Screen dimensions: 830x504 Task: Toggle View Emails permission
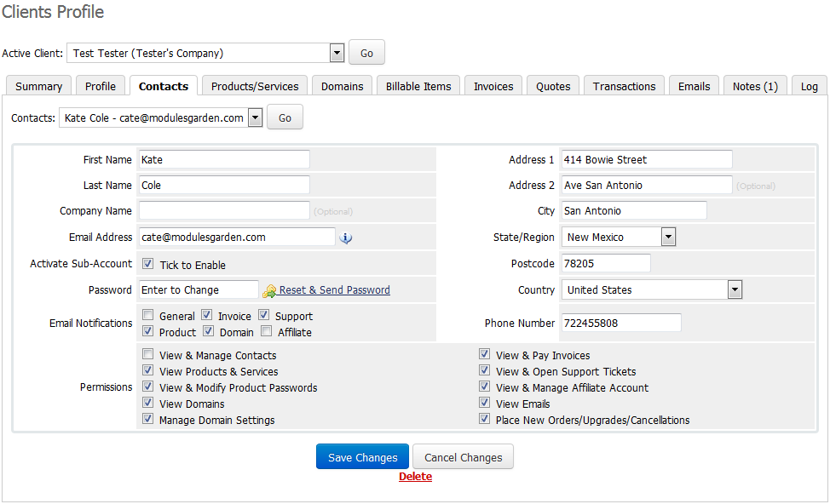(484, 403)
